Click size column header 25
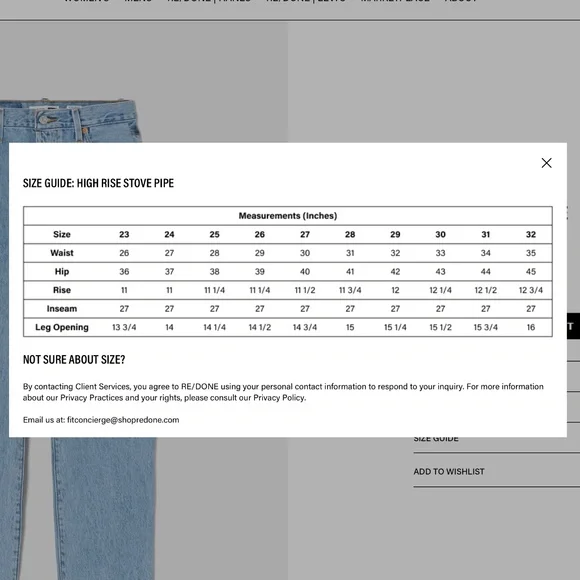The image size is (580, 580). pyautogui.click(x=215, y=234)
